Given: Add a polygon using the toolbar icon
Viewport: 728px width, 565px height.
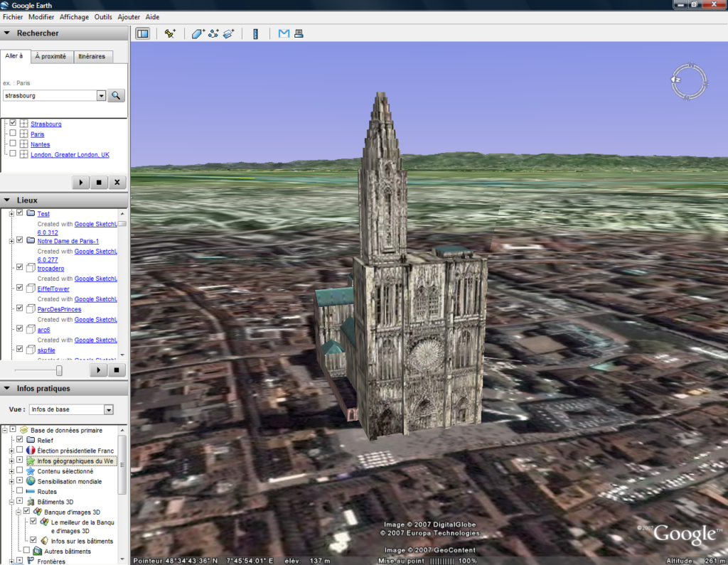Looking at the screenshot, I should 198,33.
